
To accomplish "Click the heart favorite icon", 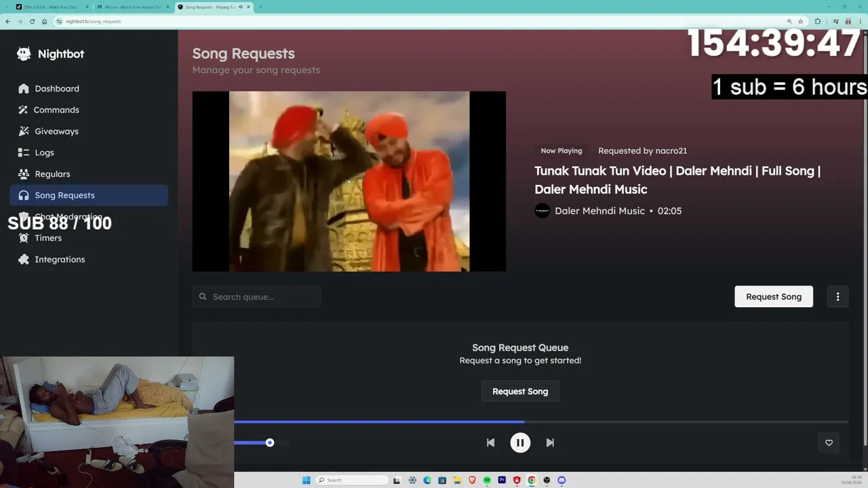I will tap(829, 443).
